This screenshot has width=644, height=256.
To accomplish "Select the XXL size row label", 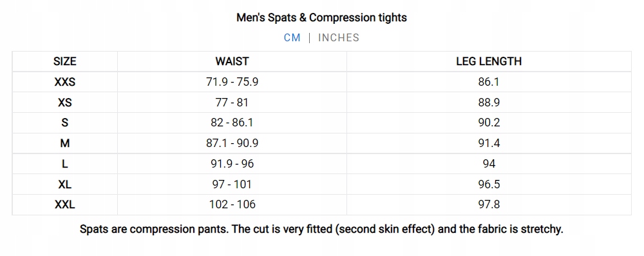I will click(65, 204).
